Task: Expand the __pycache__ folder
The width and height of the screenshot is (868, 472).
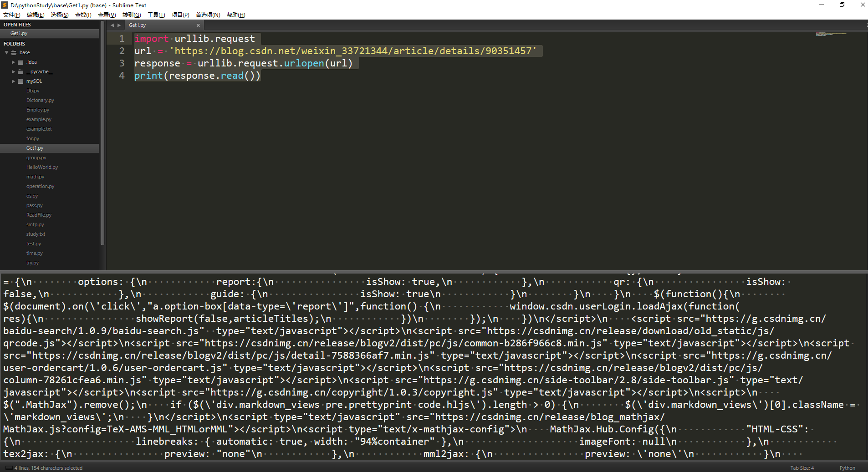Action: click(14, 71)
